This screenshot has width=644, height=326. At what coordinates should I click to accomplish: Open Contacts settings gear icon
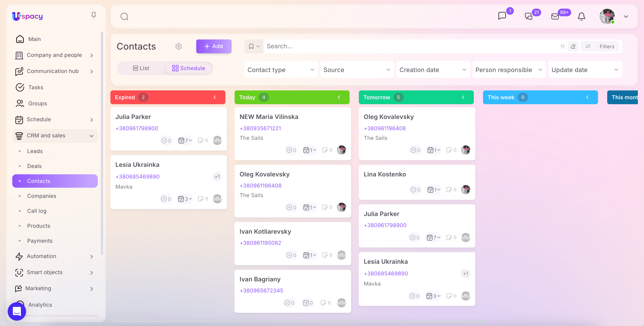[x=178, y=46]
